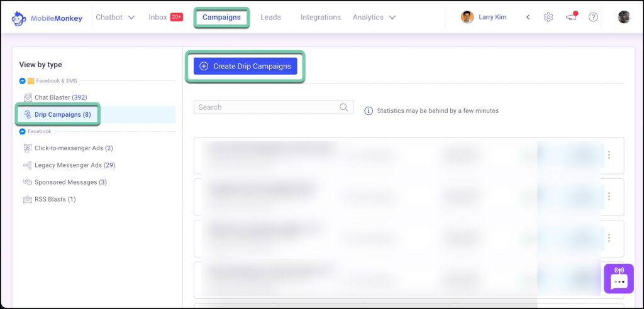644x309 pixels.
Task: Select Chat Blaster (392) in sidebar
Action: coord(61,98)
